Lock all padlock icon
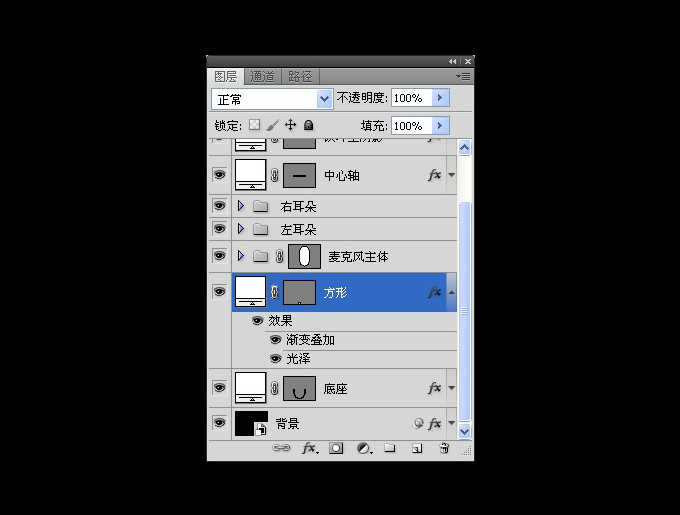 [x=308, y=125]
